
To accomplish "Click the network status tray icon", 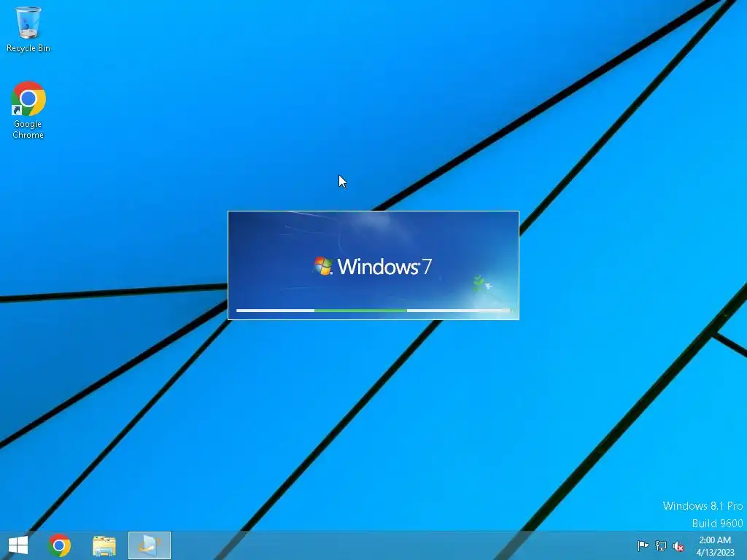I will [x=660, y=545].
